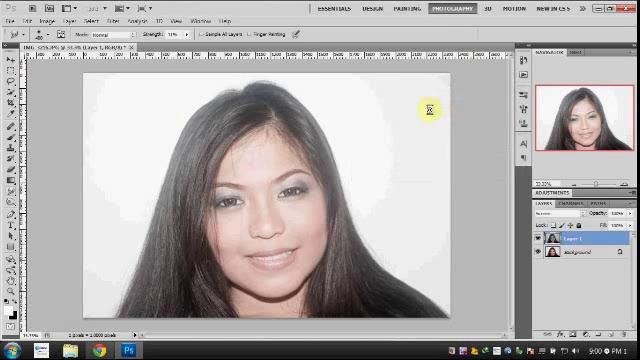Select the Gradient tool

pyautogui.click(x=11, y=180)
